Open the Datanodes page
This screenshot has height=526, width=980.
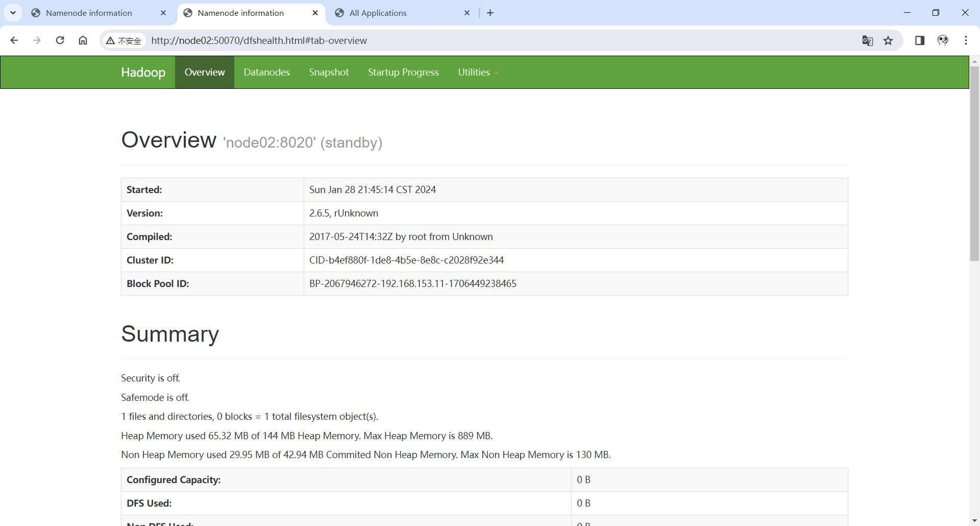(266, 72)
